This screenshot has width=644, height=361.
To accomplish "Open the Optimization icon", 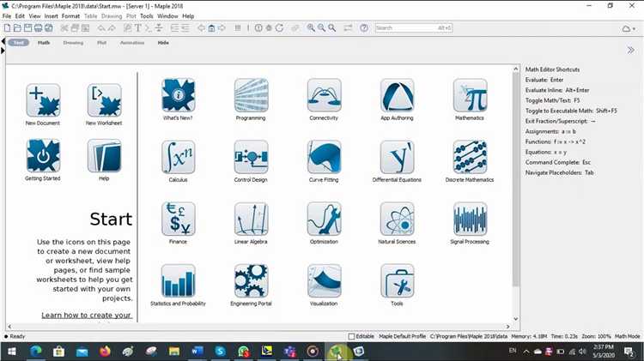I will coord(324,219).
